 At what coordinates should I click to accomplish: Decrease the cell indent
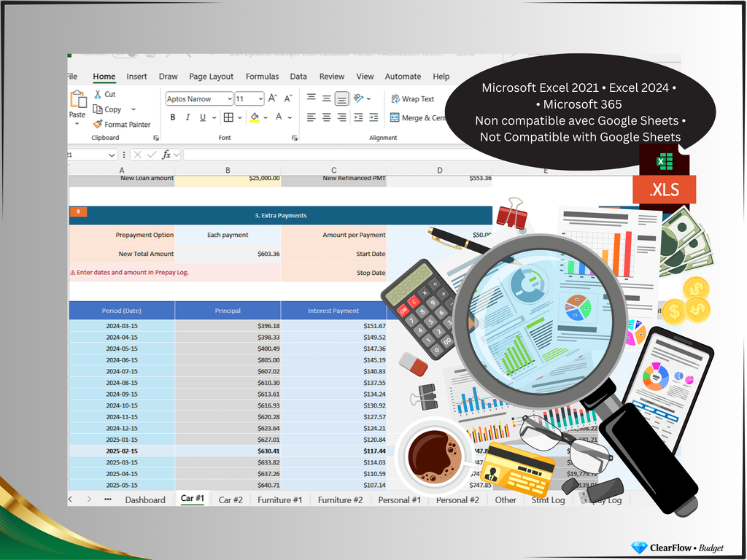point(358,117)
